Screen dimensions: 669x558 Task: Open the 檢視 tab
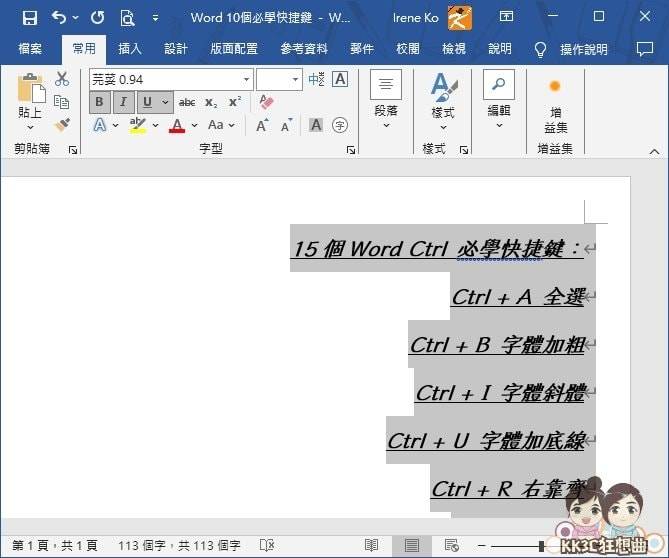click(454, 49)
